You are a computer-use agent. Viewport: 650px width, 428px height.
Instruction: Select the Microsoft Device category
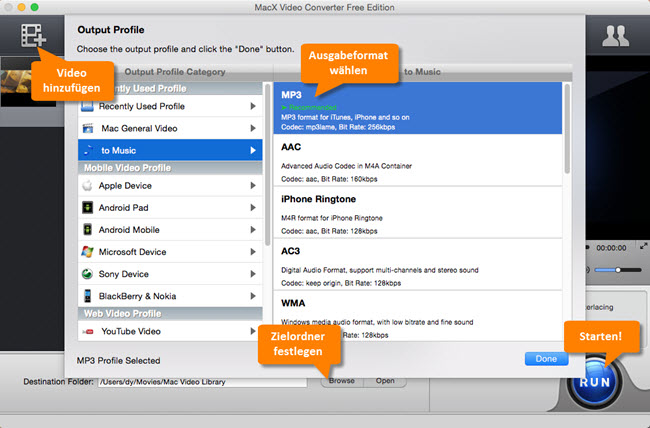click(170, 251)
